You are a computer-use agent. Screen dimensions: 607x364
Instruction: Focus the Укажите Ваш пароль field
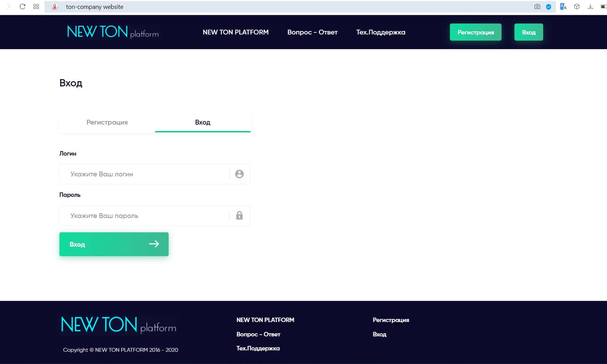click(155, 216)
